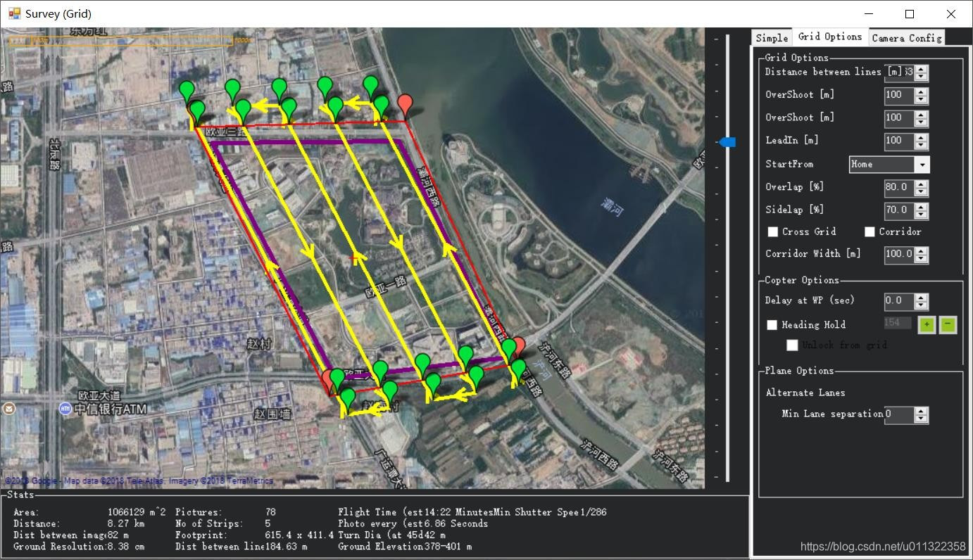Check the Heading Hold option
The height and width of the screenshot is (560, 973).
772,324
